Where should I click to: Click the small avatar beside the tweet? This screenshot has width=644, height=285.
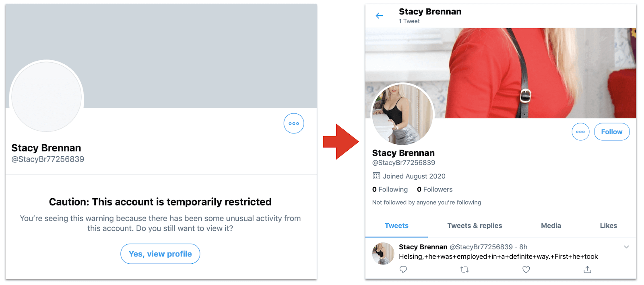coord(383,254)
